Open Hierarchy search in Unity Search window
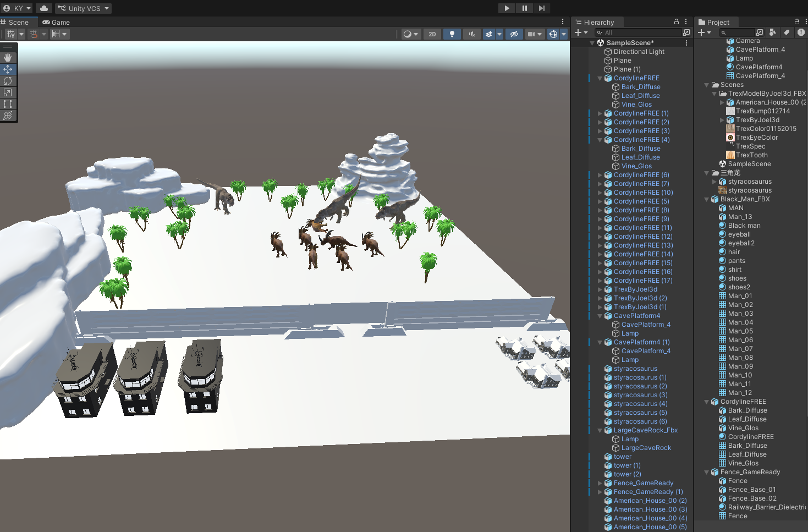This screenshot has width=808, height=532. 686,32
